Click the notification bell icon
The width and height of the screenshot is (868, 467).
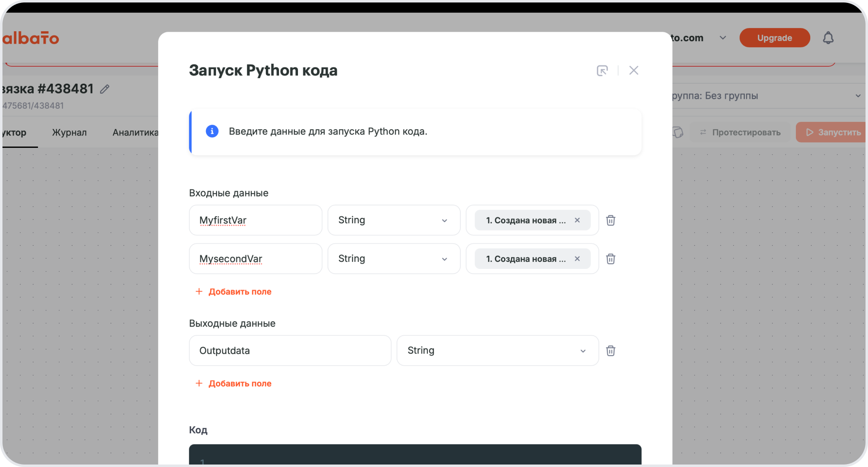(828, 38)
